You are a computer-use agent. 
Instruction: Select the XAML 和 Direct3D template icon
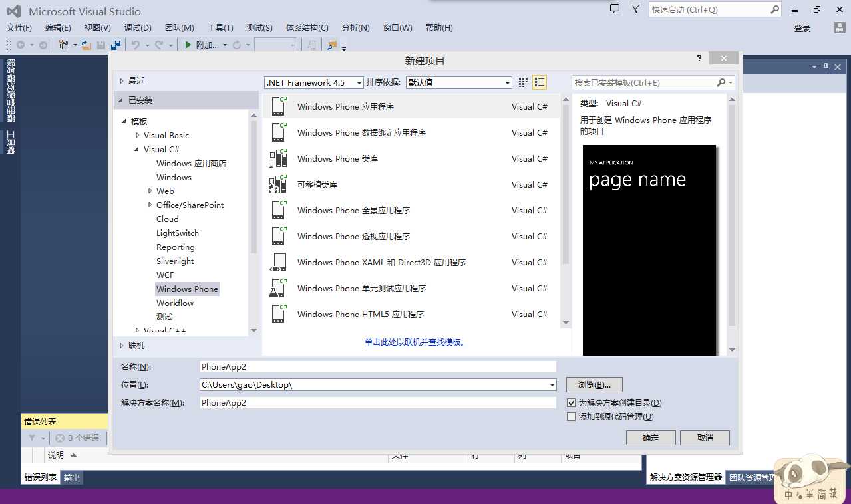click(x=278, y=262)
